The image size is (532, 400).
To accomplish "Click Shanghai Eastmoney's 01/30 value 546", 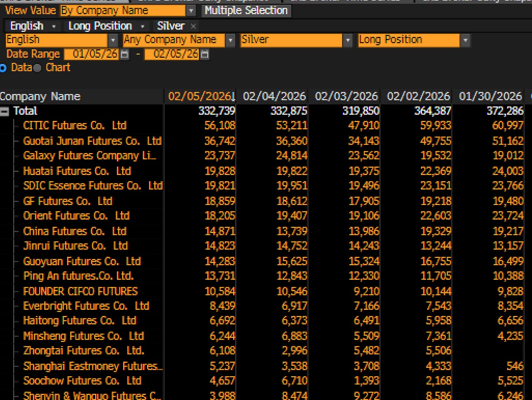I will tap(515, 366).
